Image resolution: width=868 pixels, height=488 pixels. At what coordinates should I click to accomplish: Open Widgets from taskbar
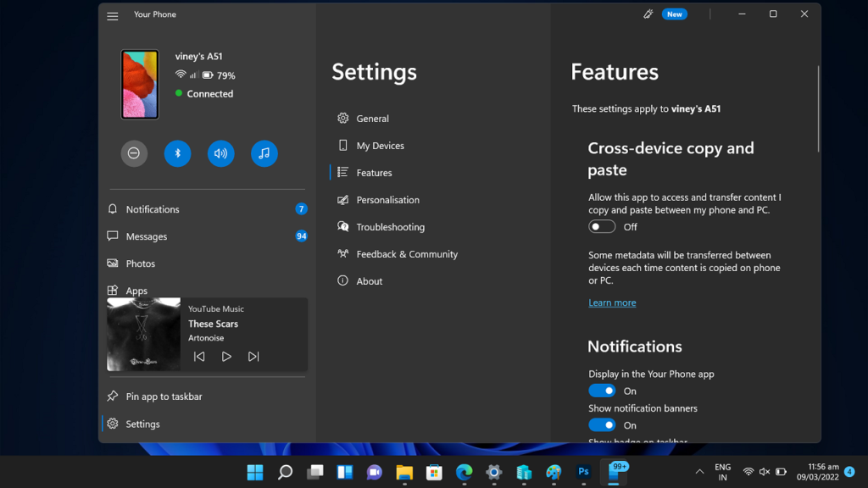[x=345, y=472]
